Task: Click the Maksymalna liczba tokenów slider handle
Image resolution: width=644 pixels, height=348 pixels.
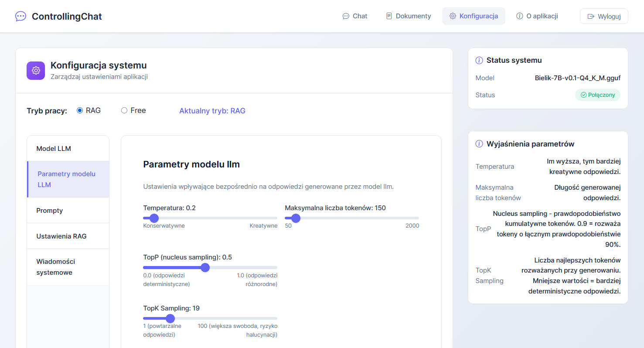Action: (x=296, y=218)
